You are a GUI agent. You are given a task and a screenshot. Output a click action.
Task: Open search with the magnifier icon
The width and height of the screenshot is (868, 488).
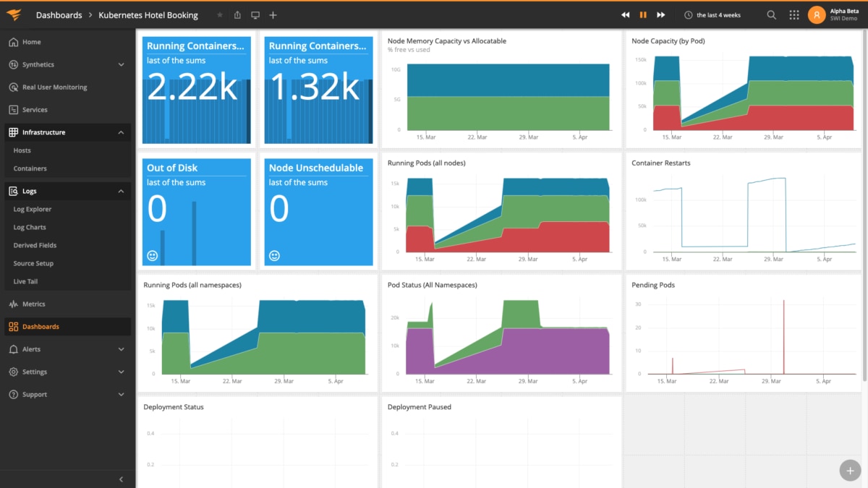tap(771, 14)
